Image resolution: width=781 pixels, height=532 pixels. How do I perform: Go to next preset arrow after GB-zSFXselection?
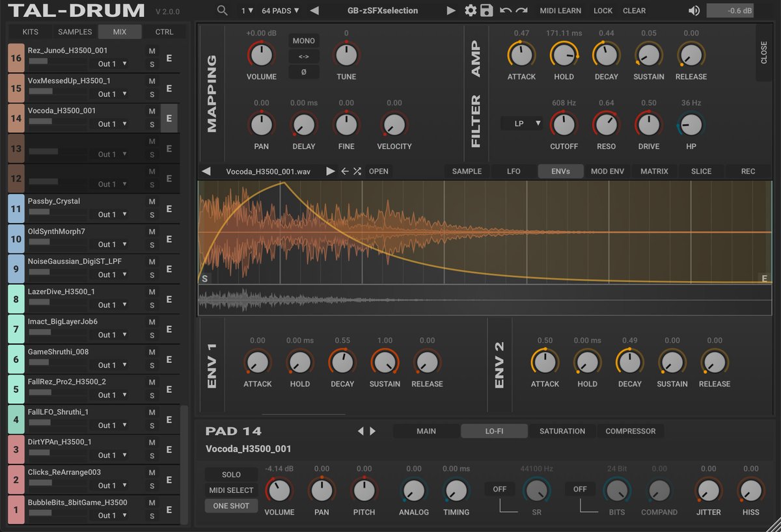click(x=451, y=10)
